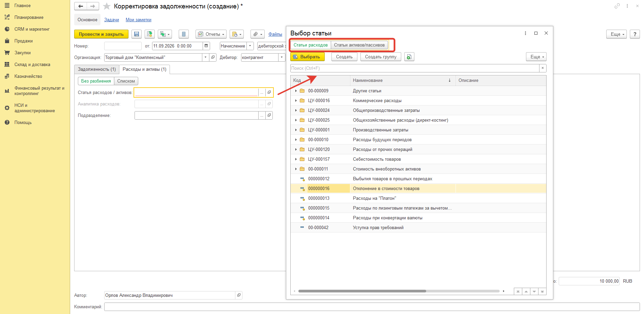Click the favorites star next to the title
644x314 pixels.
point(107,6)
